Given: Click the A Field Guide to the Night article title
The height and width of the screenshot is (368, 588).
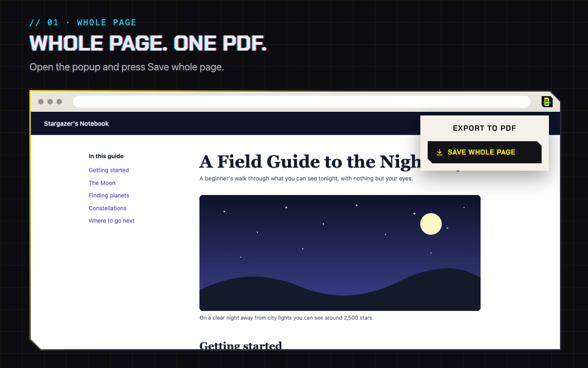Looking at the screenshot, I should click(310, 162).
